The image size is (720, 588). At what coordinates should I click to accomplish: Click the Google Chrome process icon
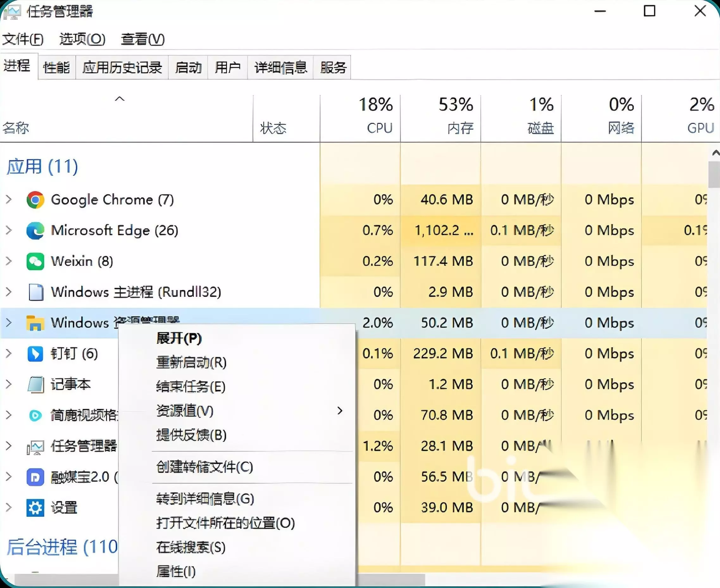point(35,200)
